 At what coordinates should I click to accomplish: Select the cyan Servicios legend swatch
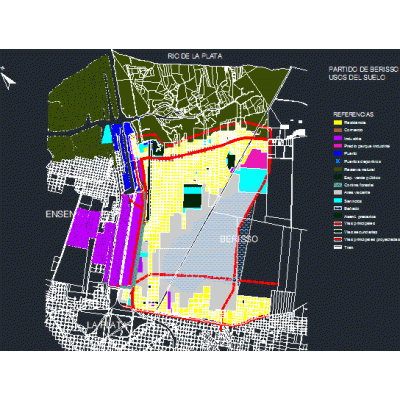pos(338,201)
